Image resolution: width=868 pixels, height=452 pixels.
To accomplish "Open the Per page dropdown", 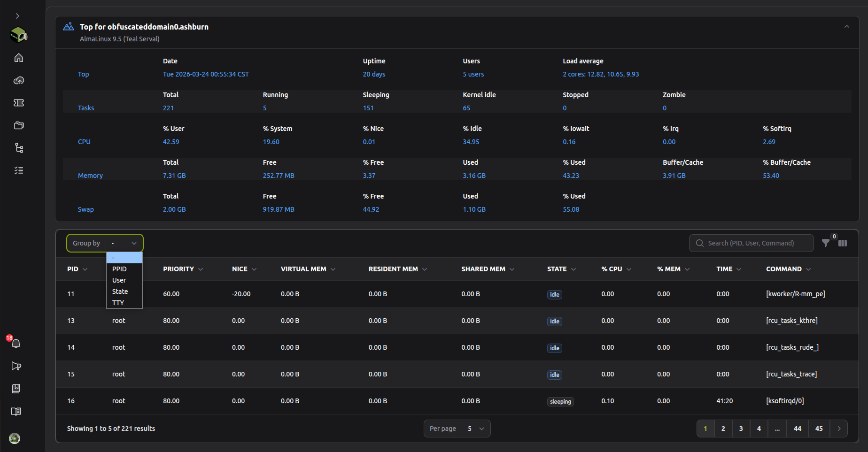I will [476, 429].
